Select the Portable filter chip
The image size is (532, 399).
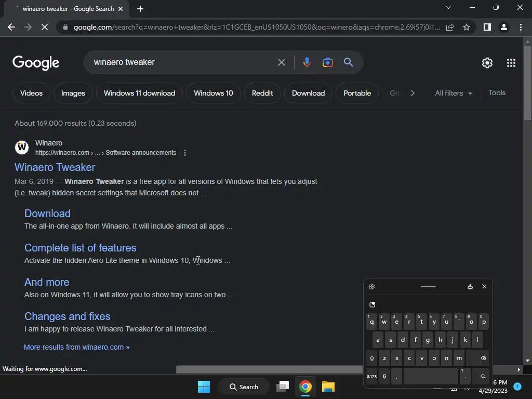point(357,93)
